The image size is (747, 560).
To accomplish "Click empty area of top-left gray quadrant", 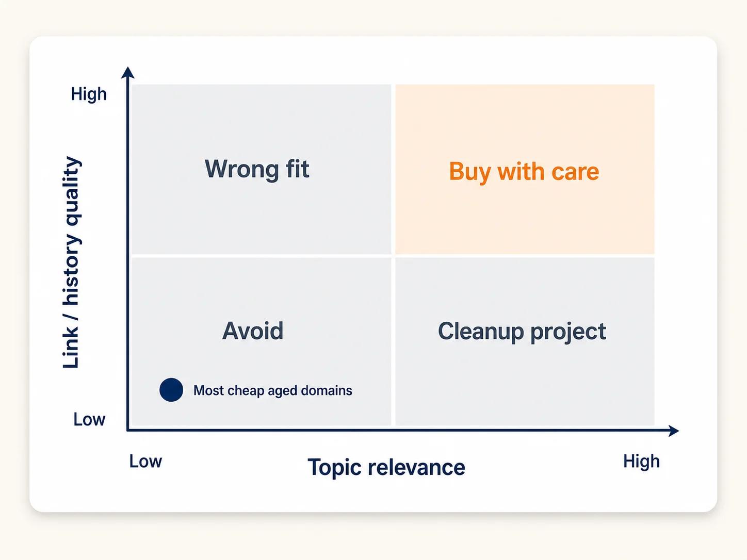I will (x=261, y=222).
